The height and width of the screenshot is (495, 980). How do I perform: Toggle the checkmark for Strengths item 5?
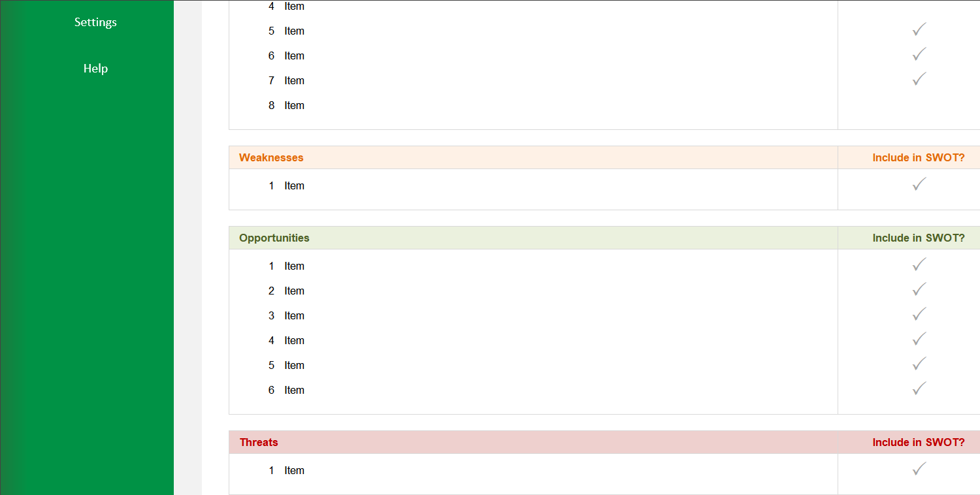919,29
